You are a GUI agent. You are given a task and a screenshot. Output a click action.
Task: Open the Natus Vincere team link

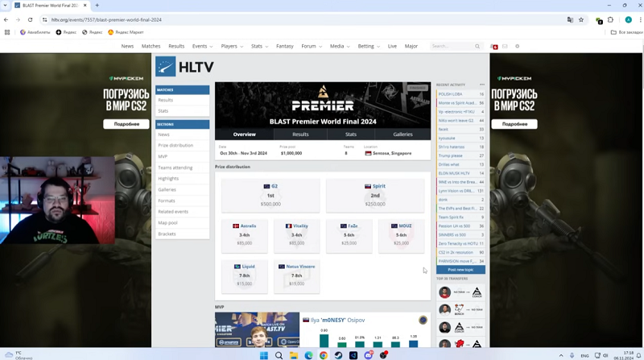click(x=300, y=267)
